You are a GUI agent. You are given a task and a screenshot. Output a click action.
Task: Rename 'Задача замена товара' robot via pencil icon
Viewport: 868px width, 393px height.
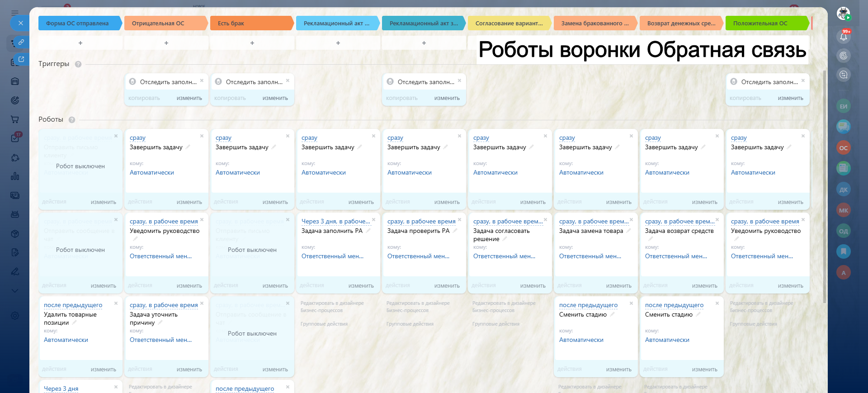[x=629, y=231]
